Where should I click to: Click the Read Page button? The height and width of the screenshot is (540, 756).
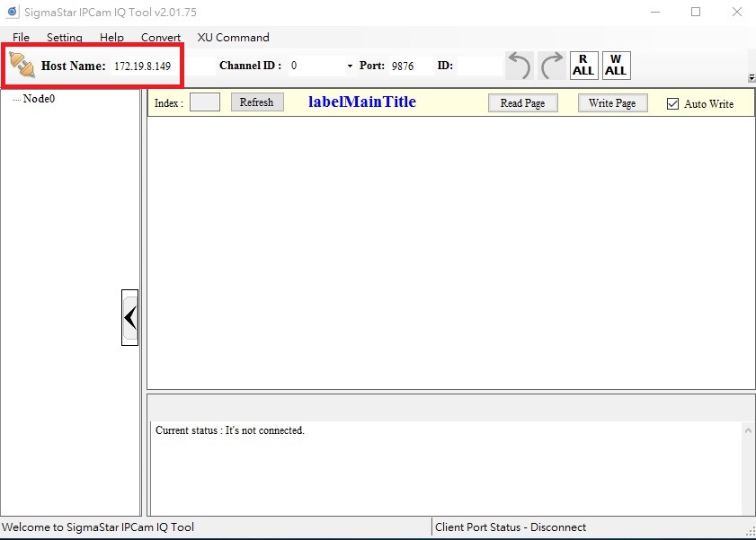click(x=522, y=103)
